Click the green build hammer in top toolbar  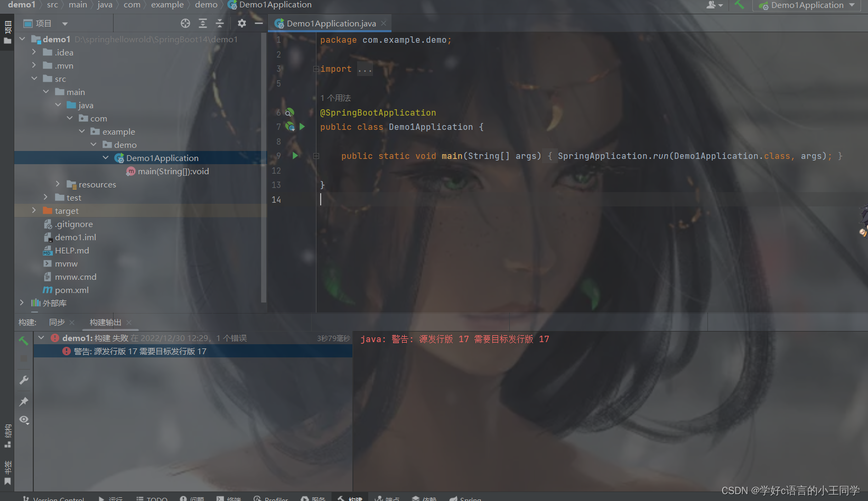739,5
